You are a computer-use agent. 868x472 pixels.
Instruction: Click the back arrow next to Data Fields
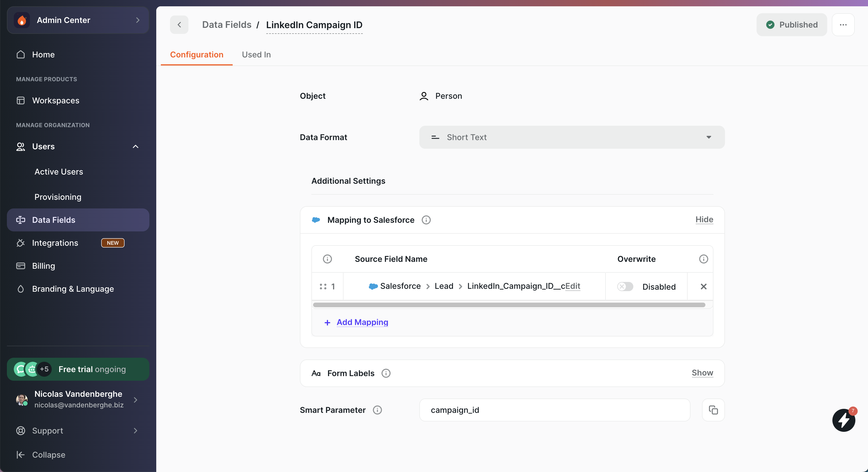coord(179,25)
